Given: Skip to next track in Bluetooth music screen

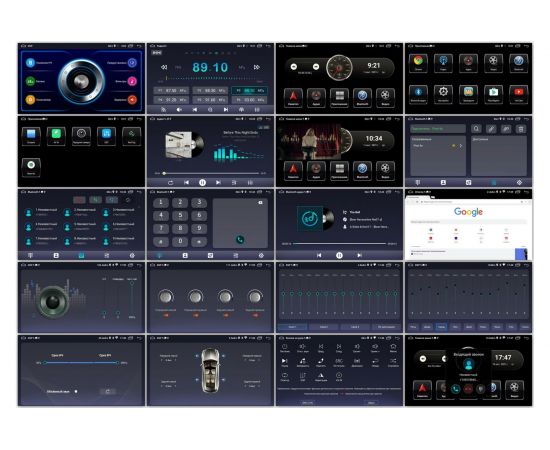Looking at the screenshot, I should click(360, 255).
